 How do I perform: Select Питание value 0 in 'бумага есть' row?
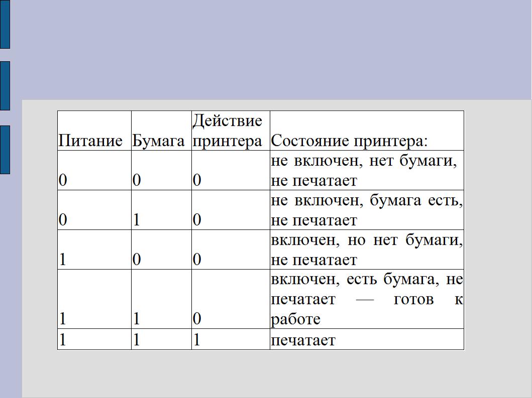[94, 210]
